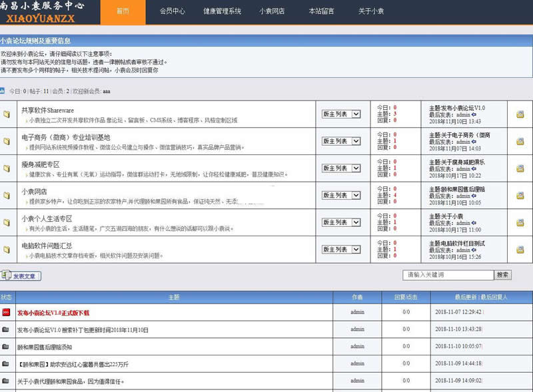This screenshot has width=533, height=392.
Task: Open folder icon for 共享软件Shareware forum
Action: (x=7, y=114)
